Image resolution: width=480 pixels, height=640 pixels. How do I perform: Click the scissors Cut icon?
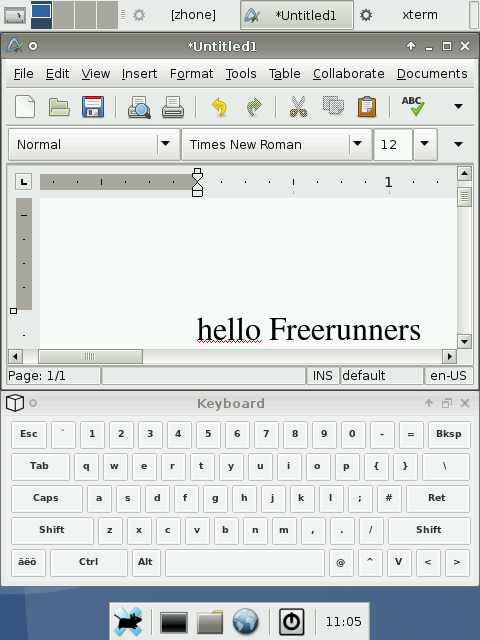pyautogui.click(x=298, y=107)
